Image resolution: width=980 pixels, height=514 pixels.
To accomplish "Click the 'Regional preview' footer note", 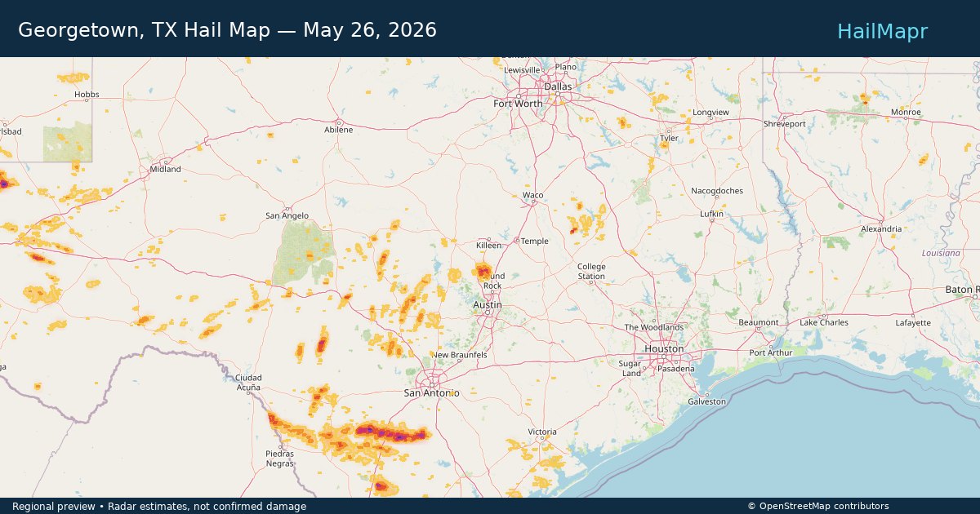I will (159, 507).
